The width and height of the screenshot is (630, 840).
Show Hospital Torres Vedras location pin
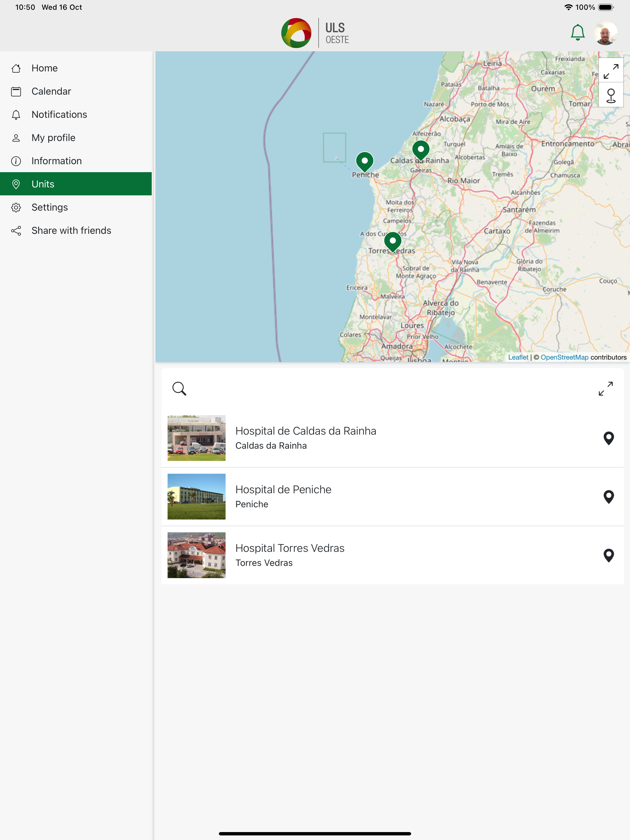point(608,556)
